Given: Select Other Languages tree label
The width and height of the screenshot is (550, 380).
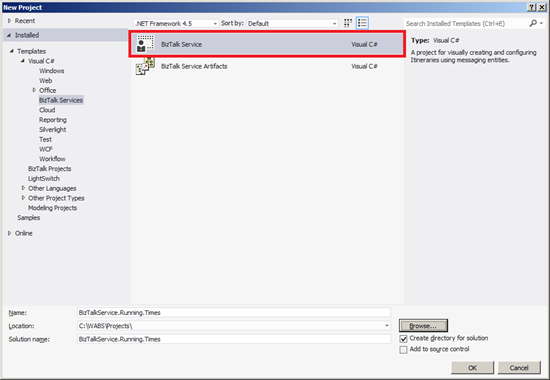Looking at the screenshot, I should 52,188.
